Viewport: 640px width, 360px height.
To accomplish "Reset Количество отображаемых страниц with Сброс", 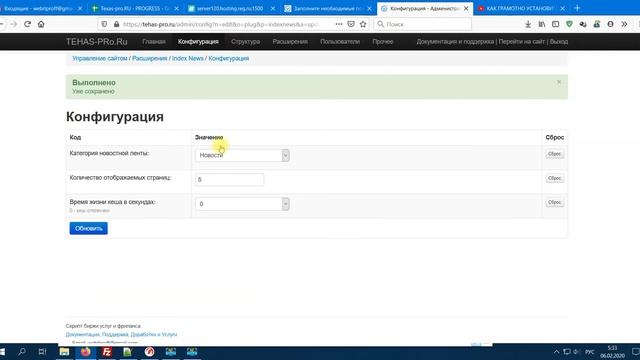I will [x=555, y=178].
